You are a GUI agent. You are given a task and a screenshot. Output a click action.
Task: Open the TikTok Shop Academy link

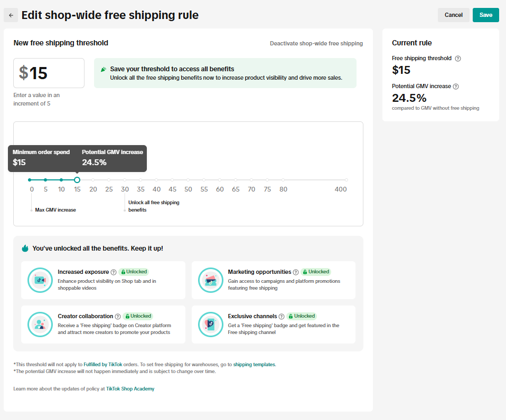pos(130,389)
